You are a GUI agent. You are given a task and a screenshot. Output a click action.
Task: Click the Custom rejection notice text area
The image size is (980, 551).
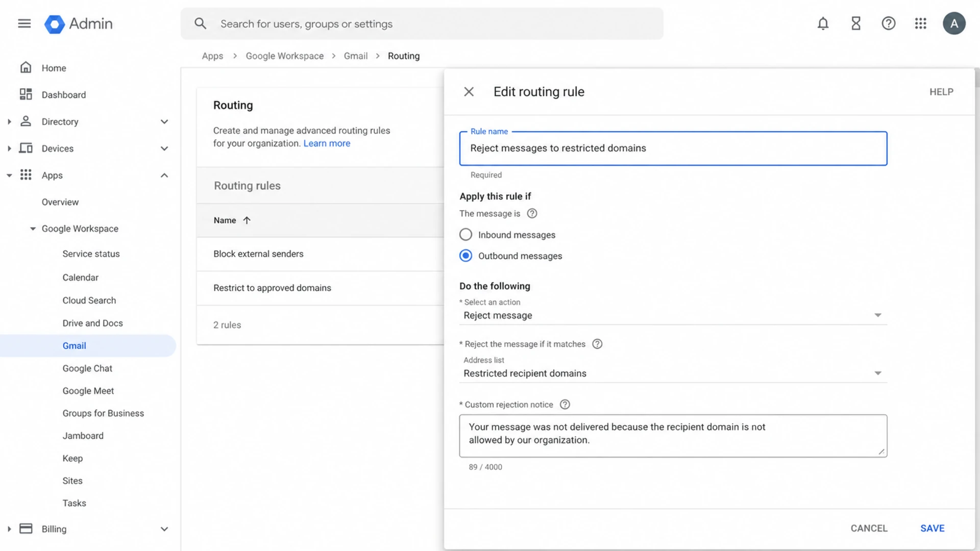(x=673, y=436)
